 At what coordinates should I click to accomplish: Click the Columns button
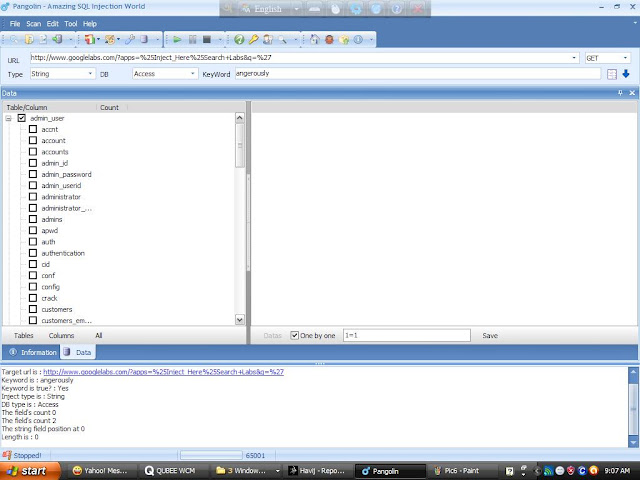(x=62, y=336)
